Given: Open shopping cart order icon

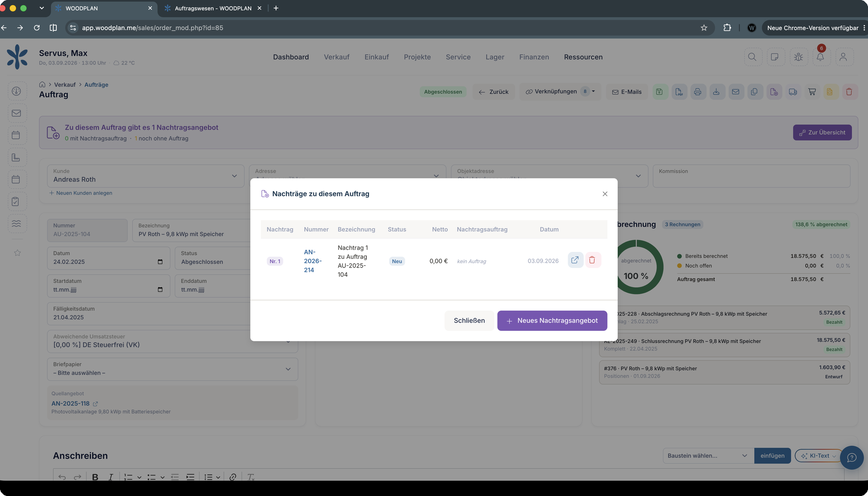Looking at the screenshot, I should coord(812,91).
